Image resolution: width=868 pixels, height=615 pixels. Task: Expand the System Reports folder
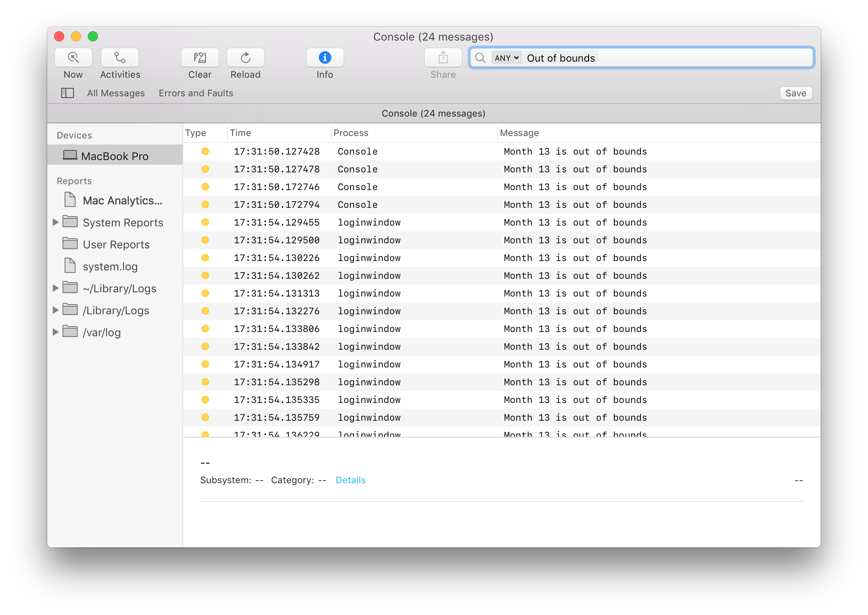pos(55,222)
